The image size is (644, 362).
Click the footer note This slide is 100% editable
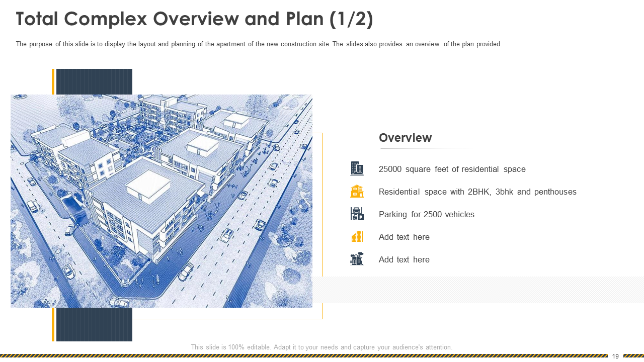[321, 347]
